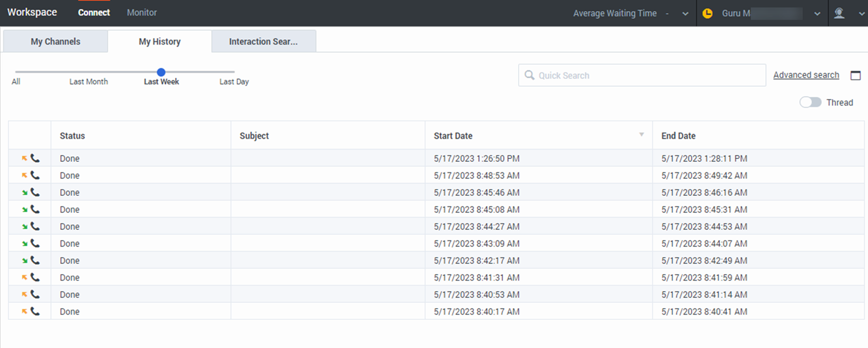Click the Advanced search link
The height and width of the screenshot is (348, 868).
tap(806, 75)
